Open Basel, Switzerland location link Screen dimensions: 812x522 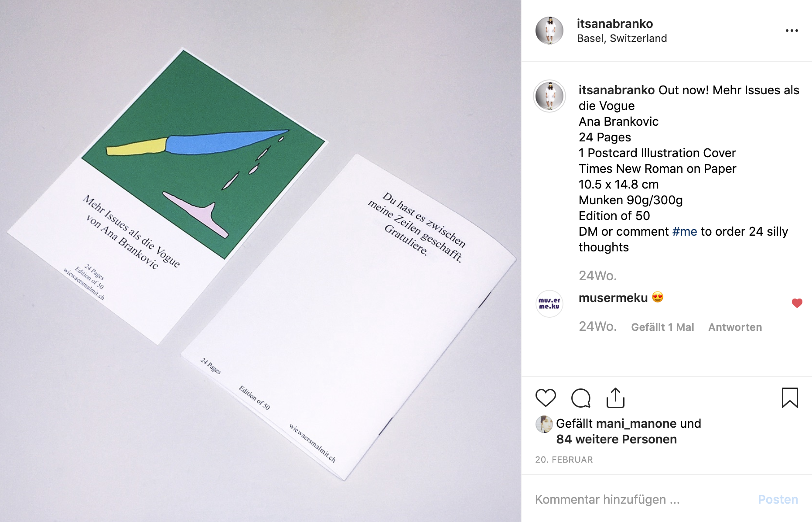click(x=622, y=38)
